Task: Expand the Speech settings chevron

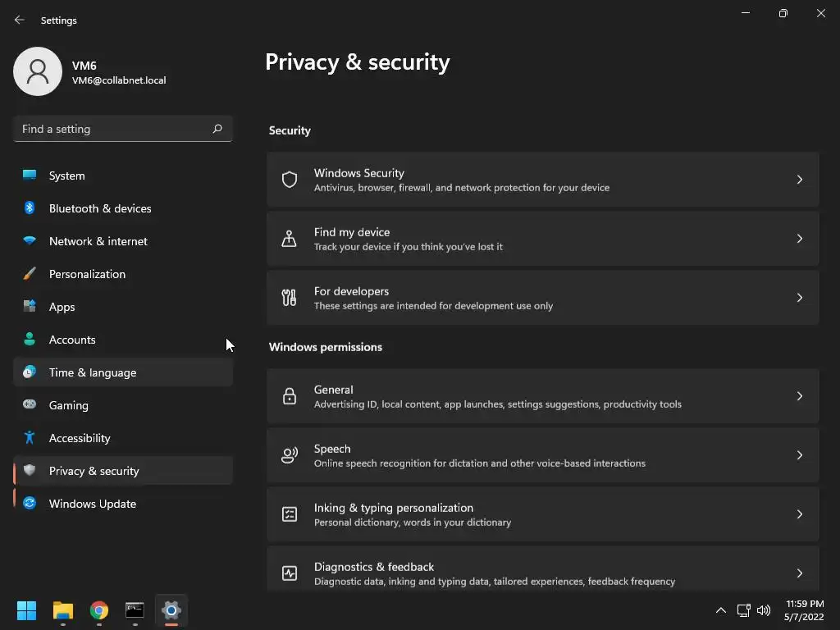Action: pyautogui.click(x=800, y=455)
